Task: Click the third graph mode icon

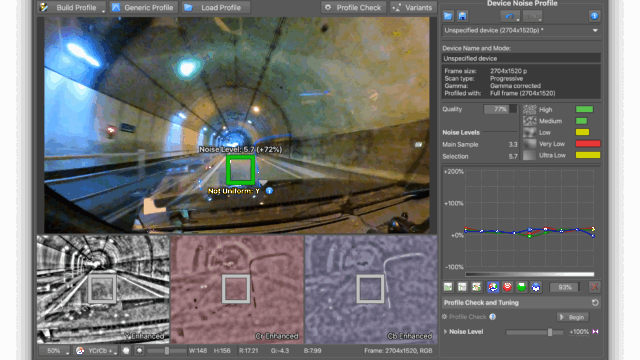Action: coord(476,287)
